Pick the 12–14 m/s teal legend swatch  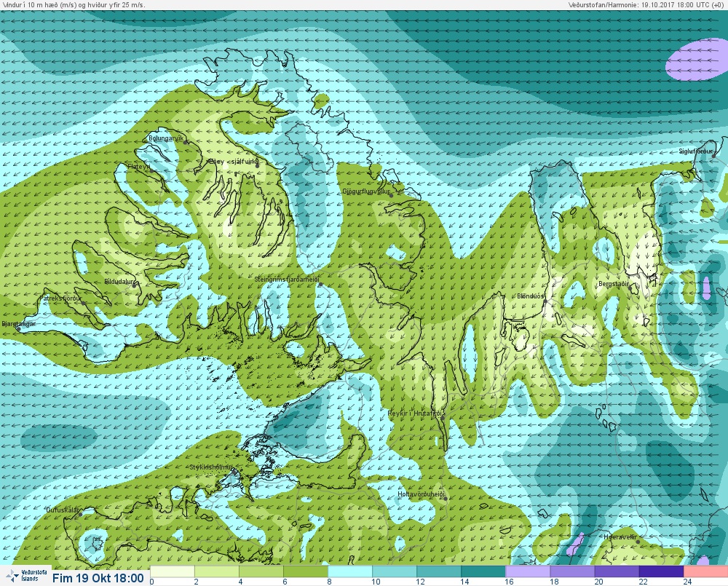[x=439, y=571]
